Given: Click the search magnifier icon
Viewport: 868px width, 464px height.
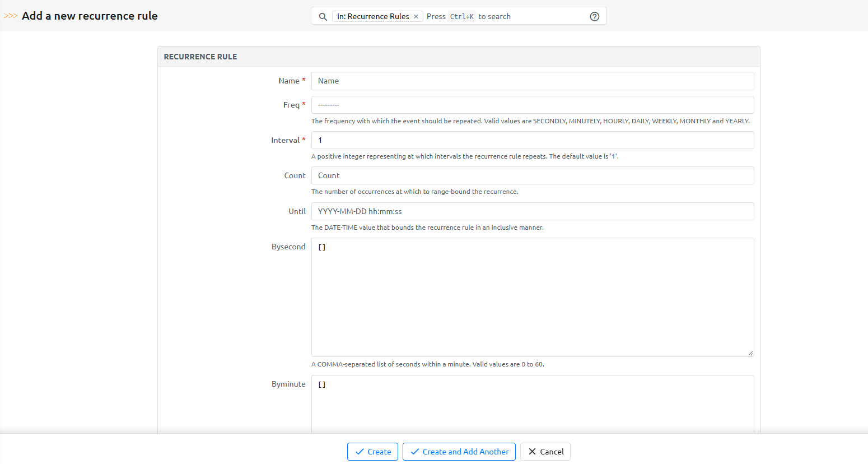Looking at the screenshot, I should coord(323,17).
